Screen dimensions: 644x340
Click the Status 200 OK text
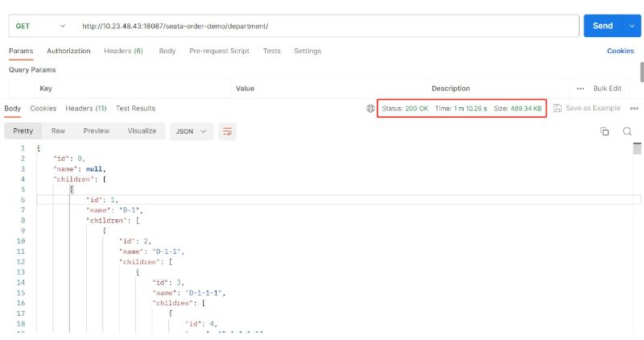pos(405,109)
